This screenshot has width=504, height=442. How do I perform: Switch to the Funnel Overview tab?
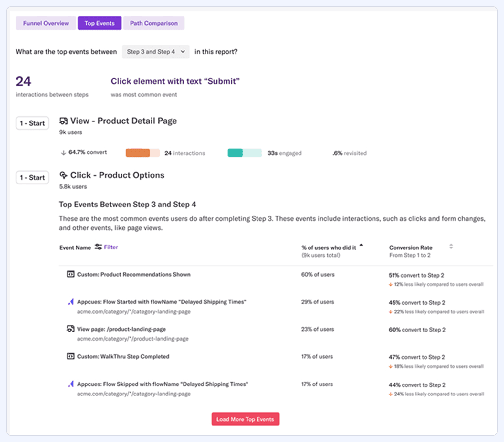[46, 23]
